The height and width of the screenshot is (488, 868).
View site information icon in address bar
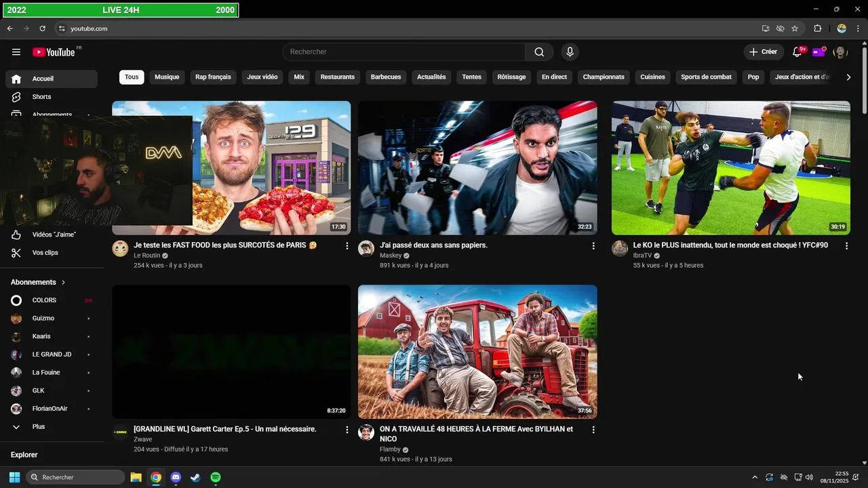click(x=62, y=28)
